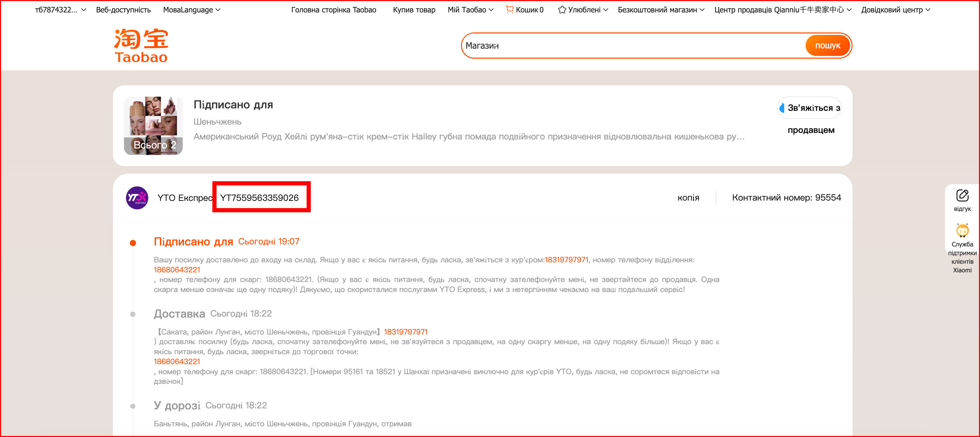Open Головна сторінка Taobao link
The width and height of the screenshot is (980, 437).
click(x=334, y=10)
